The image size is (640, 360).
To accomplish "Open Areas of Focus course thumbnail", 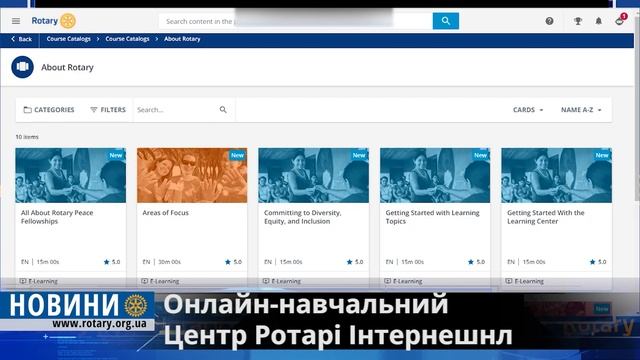I will click(x=192, y=176).
